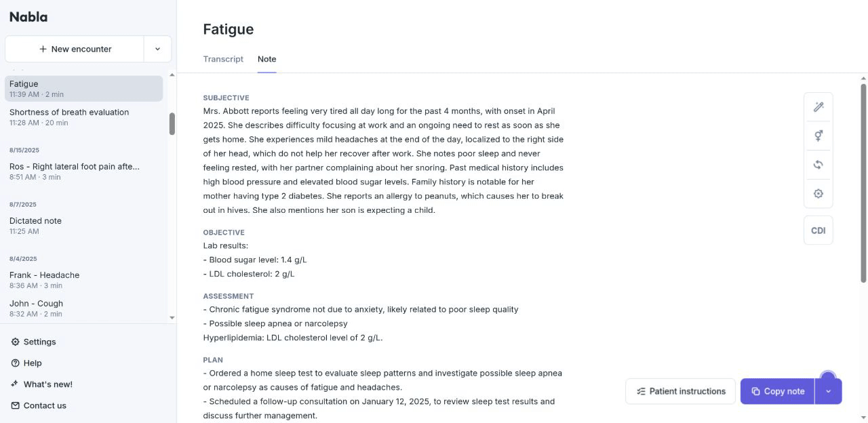Start a New encounter
The image size is (868, 423).
tap(75, 49)
